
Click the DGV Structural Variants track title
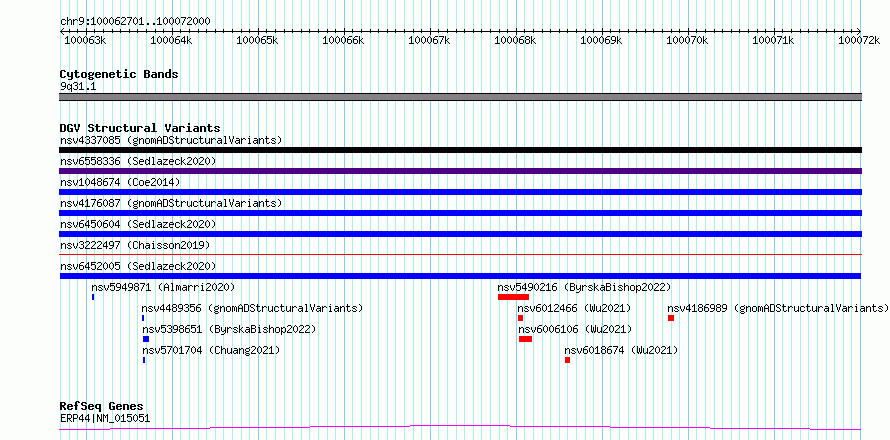coord(140,128)
